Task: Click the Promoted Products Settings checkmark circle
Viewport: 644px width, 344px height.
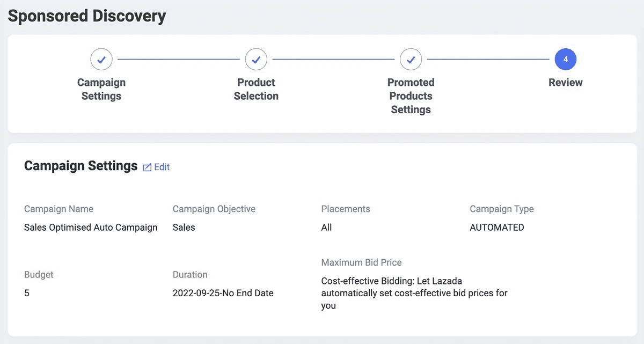Action: pyautogui.click(x=411, y=60)
